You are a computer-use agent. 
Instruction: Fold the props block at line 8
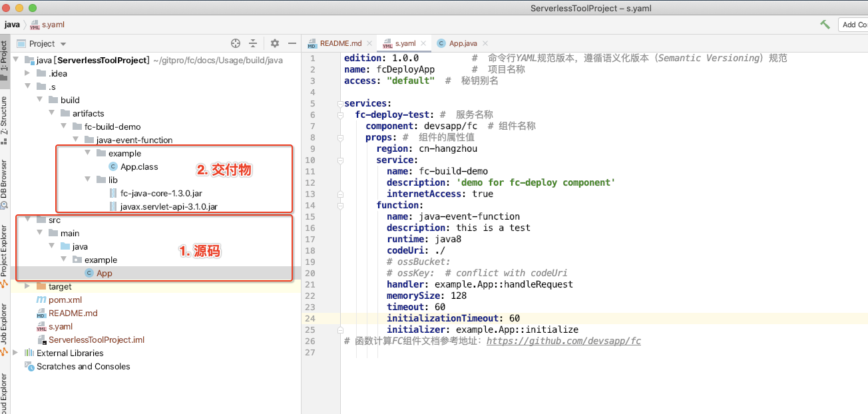point(340,137)
